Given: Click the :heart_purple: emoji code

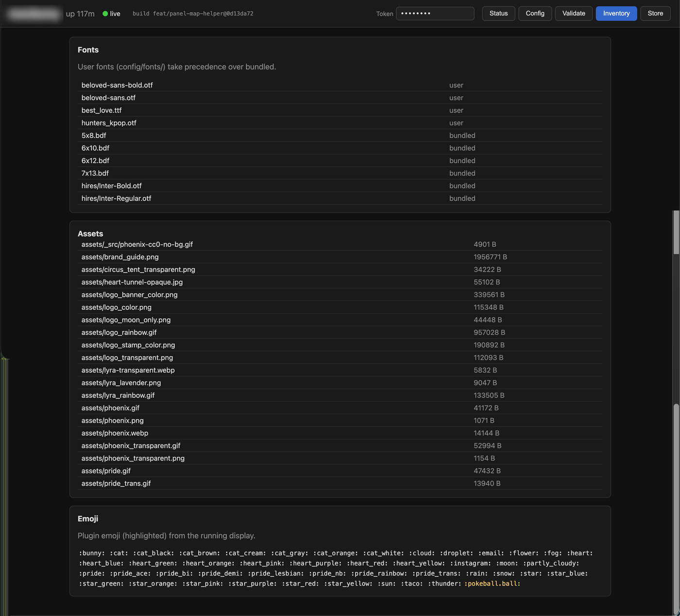Looking at the screenshot, I should click(316, 564).
